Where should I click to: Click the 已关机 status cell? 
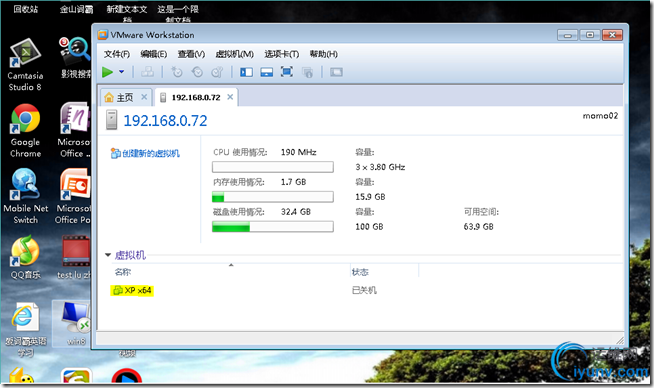click(x=364, y=290)
